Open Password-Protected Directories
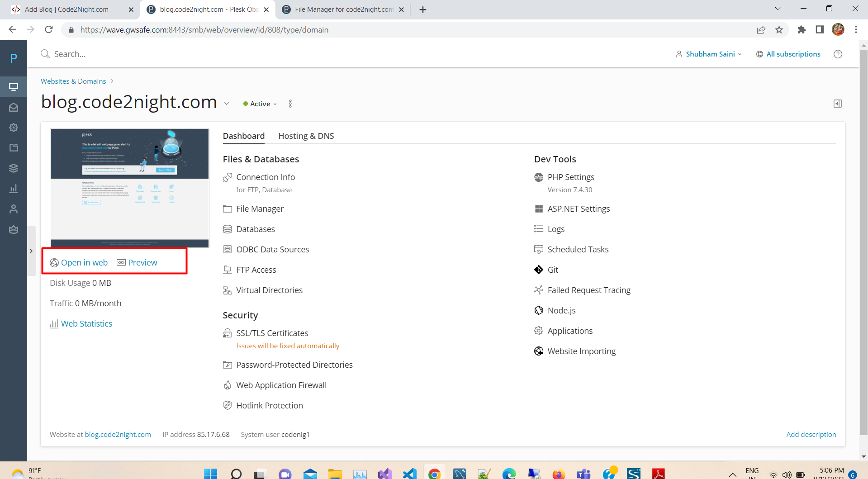This screenshot has width=868, height=479. tap(294, 365)
